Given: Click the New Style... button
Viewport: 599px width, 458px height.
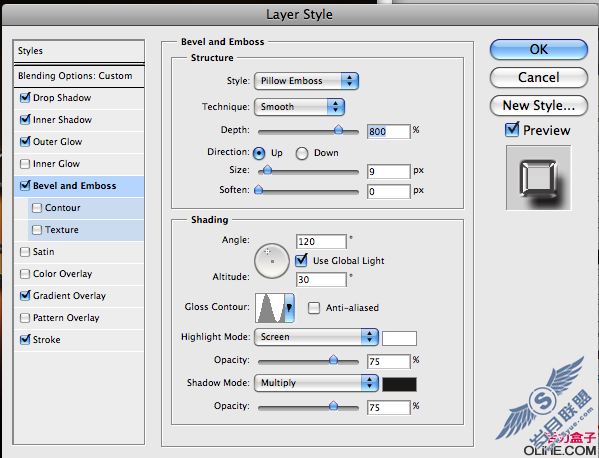Looking at the screenshot, I should (x=539, y=105).
